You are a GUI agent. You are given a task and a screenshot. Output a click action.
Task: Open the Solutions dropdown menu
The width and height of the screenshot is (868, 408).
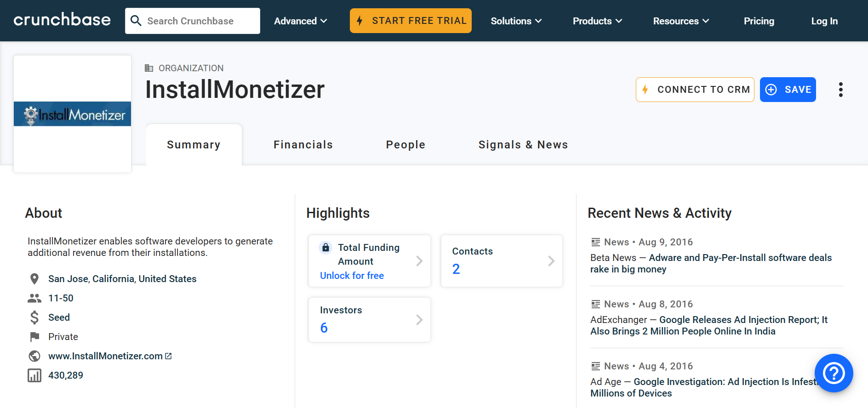point(516,21)
